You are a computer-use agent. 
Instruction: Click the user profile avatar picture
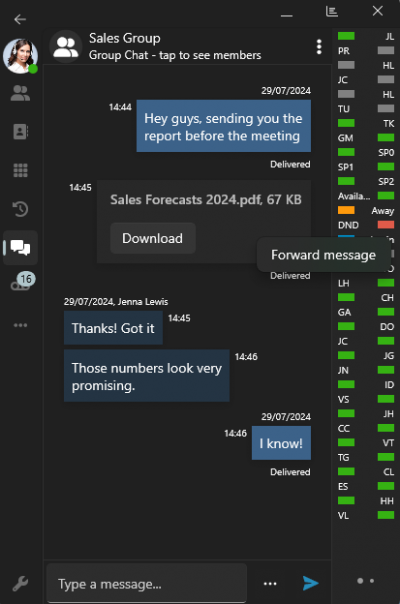click(20, 56)
